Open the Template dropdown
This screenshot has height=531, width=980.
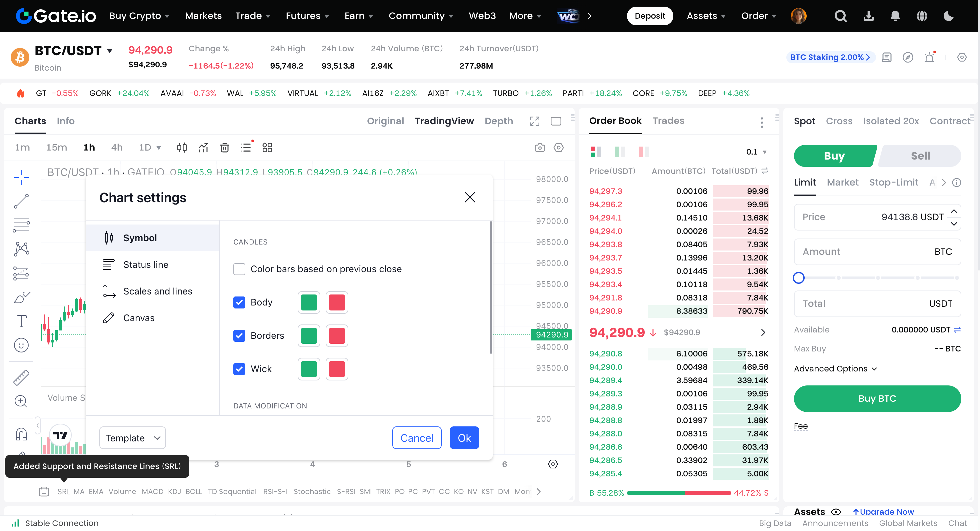click(x=132, y=438)
